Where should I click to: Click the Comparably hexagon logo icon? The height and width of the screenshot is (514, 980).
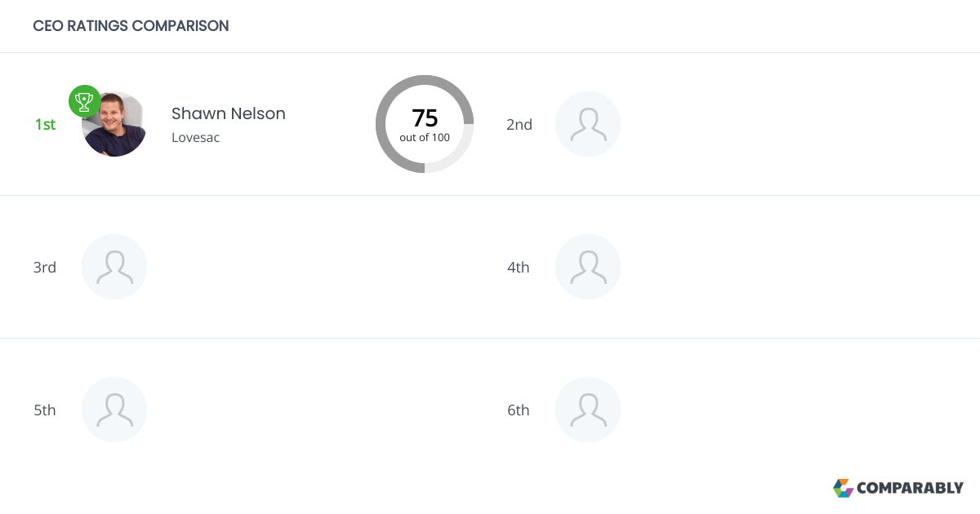pyautogui.click(x=843, y=488)
